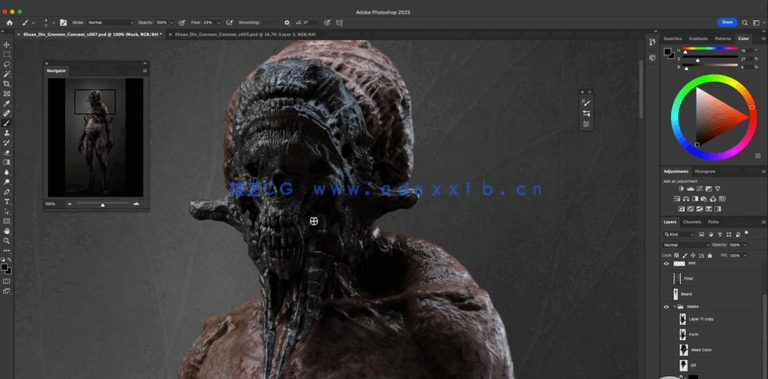Toggle pressure for size icon
The height and width of the screenshot is (379, 768).
tap(327, 23)
